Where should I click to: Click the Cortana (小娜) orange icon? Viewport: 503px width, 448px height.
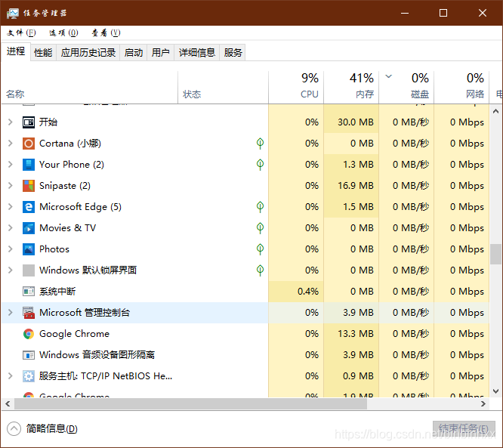point(29,144)
